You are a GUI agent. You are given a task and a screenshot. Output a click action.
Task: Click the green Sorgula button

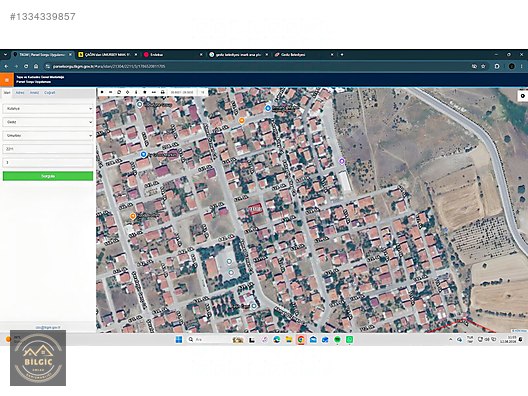pos(48,176)
